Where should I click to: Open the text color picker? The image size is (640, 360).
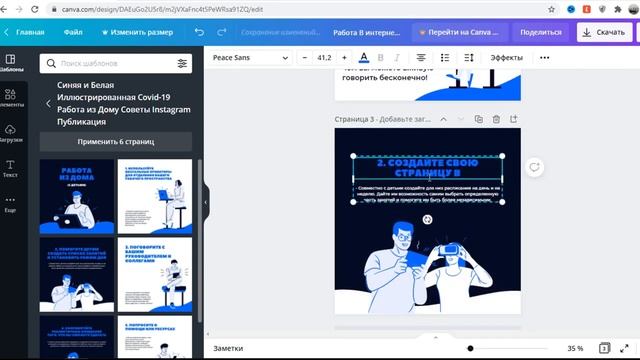364,58
